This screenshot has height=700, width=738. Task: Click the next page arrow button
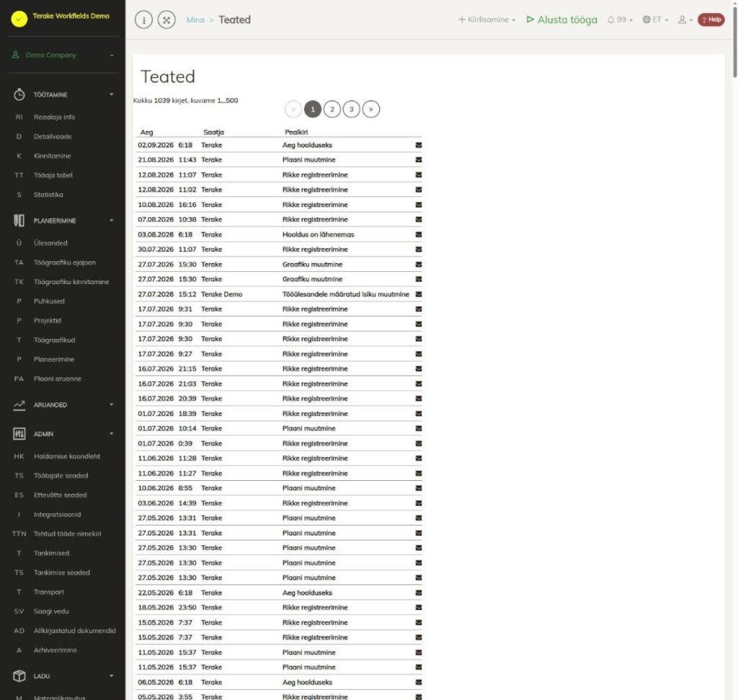[x=371, y=109]
